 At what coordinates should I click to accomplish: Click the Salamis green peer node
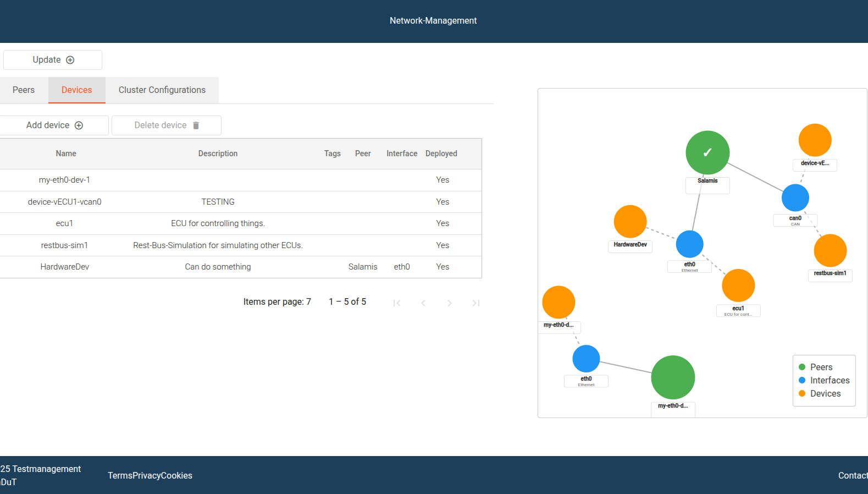pos(707,152)
